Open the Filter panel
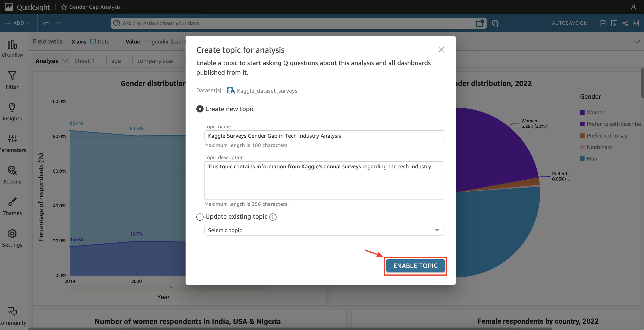Screen dimensions: 644x330 coord(12,80)
